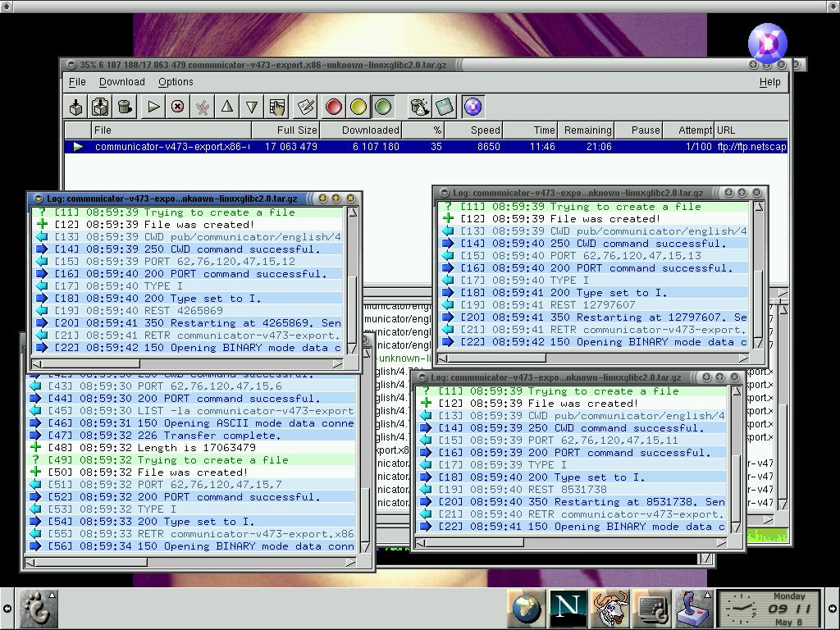
Task: Click log line '150 Opening ASCII mode data'
Action: (x=191, y=423)
